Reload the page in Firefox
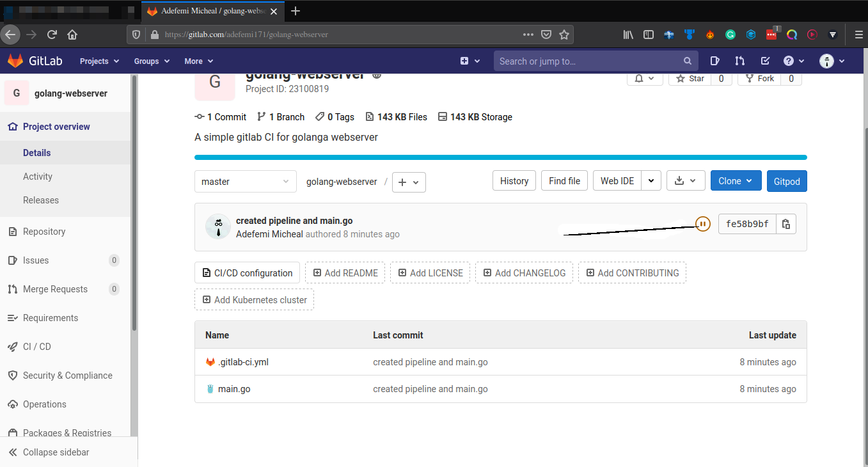 click(x=52, y=35)
